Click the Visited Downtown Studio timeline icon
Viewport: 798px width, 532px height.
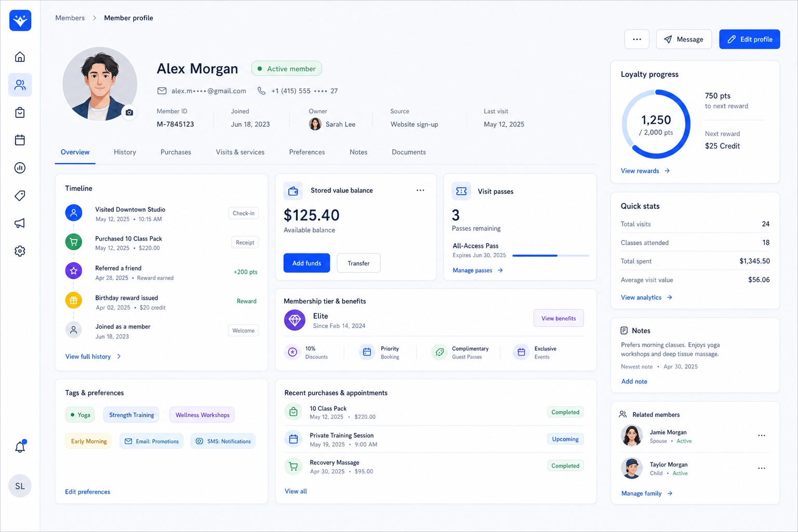(74, 212)
